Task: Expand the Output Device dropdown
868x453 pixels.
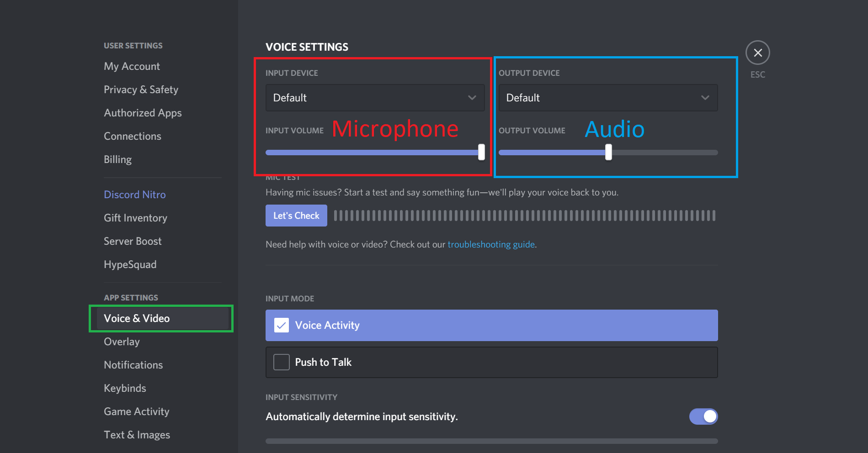Action: point(607,98)
